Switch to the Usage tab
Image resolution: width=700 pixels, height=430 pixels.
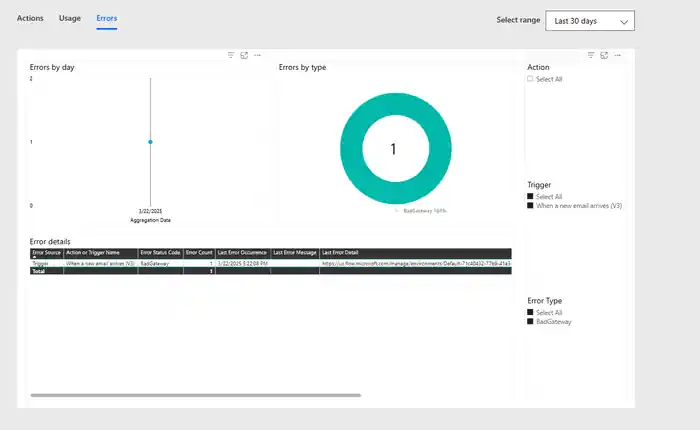pyautogui.click(x=70, y=18)
